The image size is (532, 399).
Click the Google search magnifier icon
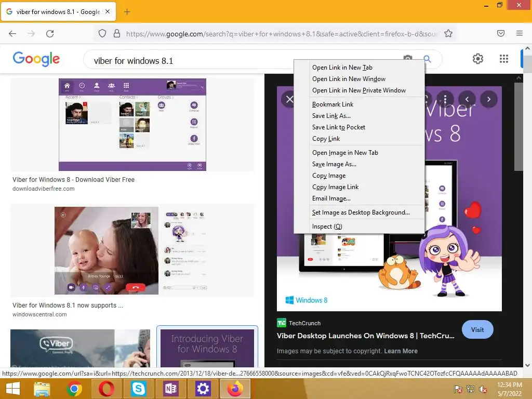(x=428, y=59)
